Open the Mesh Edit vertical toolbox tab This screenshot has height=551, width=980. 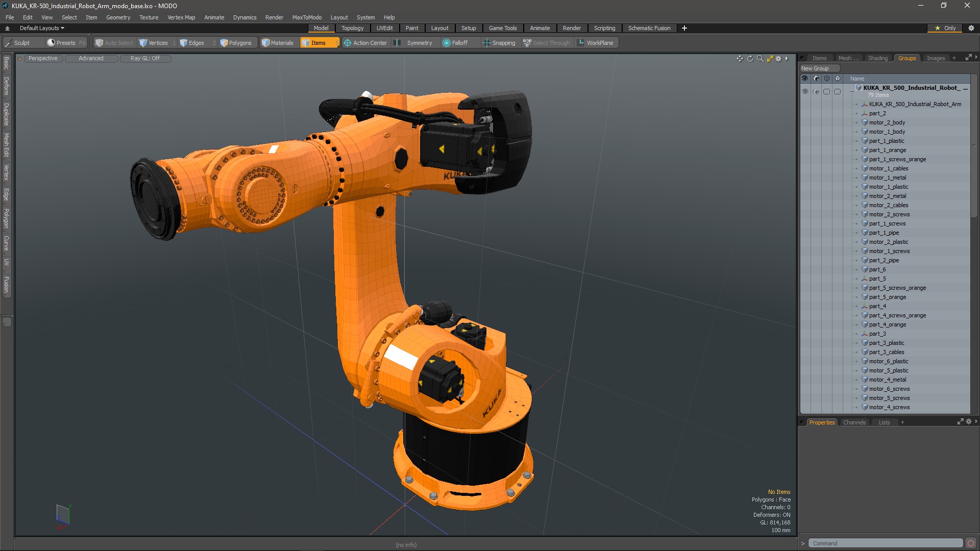[x=6, y=145]
